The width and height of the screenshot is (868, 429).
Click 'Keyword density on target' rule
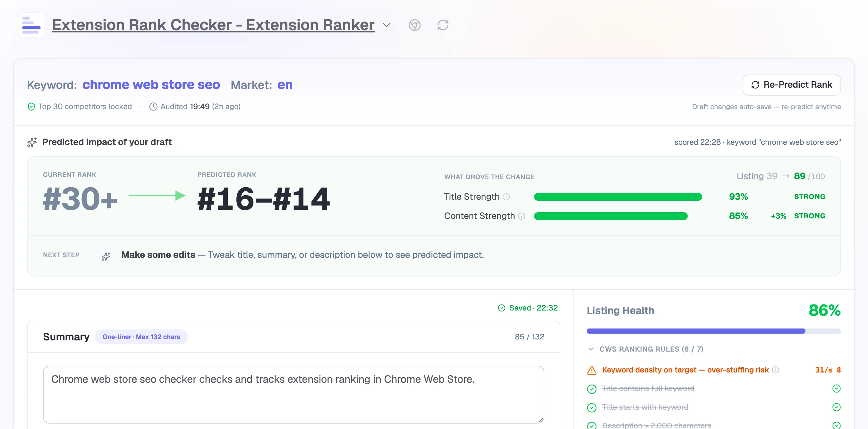(685, 370)
